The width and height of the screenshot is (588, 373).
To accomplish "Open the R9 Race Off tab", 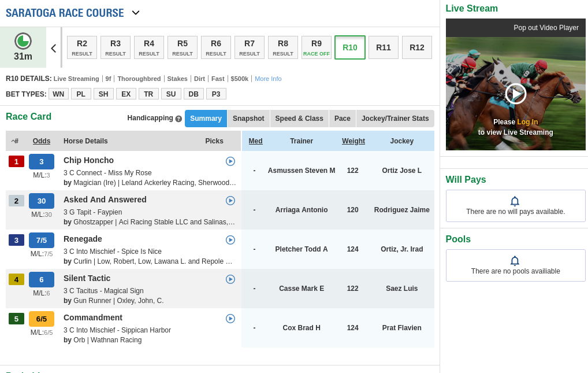I will [x=317, y=47].
